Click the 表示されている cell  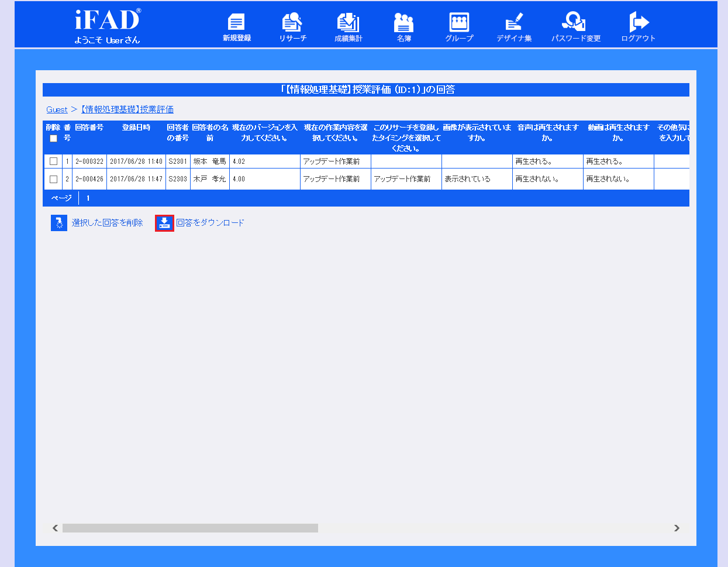[477, 179]
